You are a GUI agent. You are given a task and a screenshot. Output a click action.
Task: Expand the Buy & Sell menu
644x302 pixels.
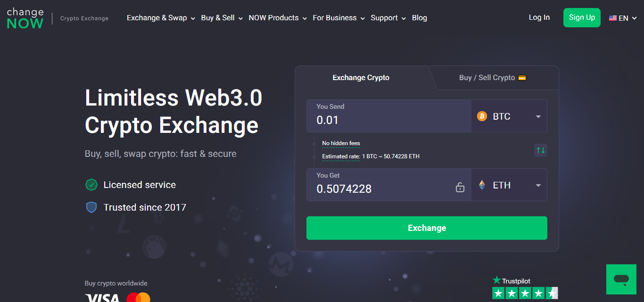[222, 18]
